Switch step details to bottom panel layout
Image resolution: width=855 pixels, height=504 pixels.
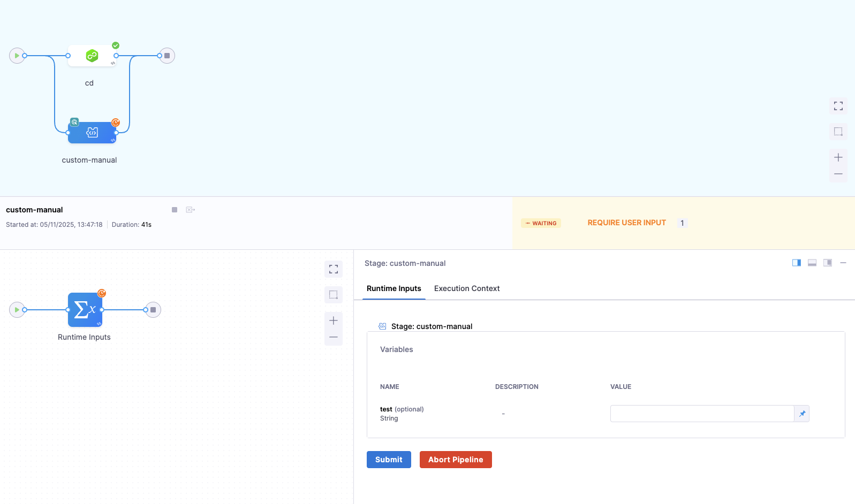click(812, 263)
